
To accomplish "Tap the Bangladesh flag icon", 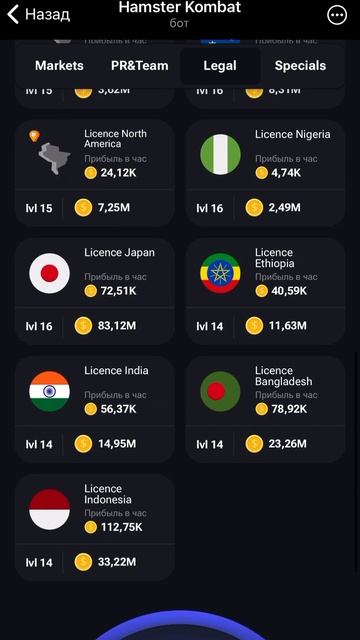I will coord(220,391).
